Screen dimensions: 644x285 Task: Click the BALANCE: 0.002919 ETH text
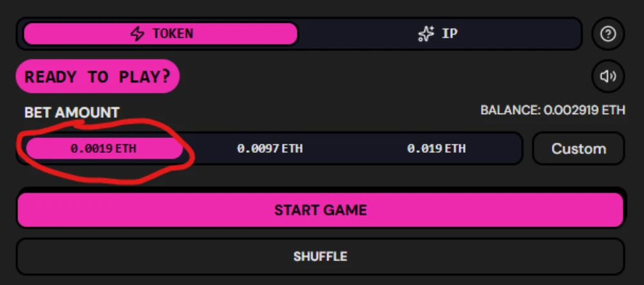553,110
